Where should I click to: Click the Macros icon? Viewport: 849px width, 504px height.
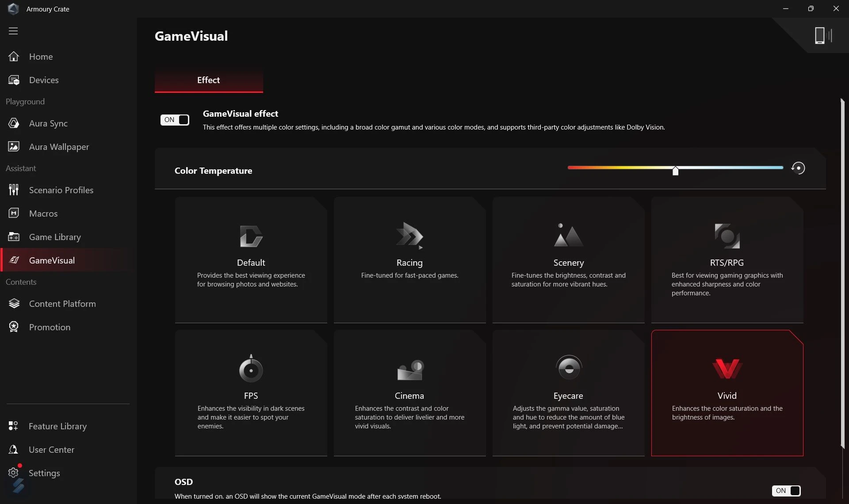[x=14, y=214]
